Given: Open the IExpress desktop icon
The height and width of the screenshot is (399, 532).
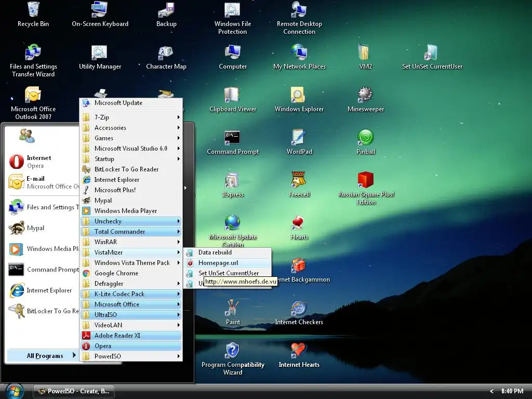Looking at the screenshot, I should (233, 185).
